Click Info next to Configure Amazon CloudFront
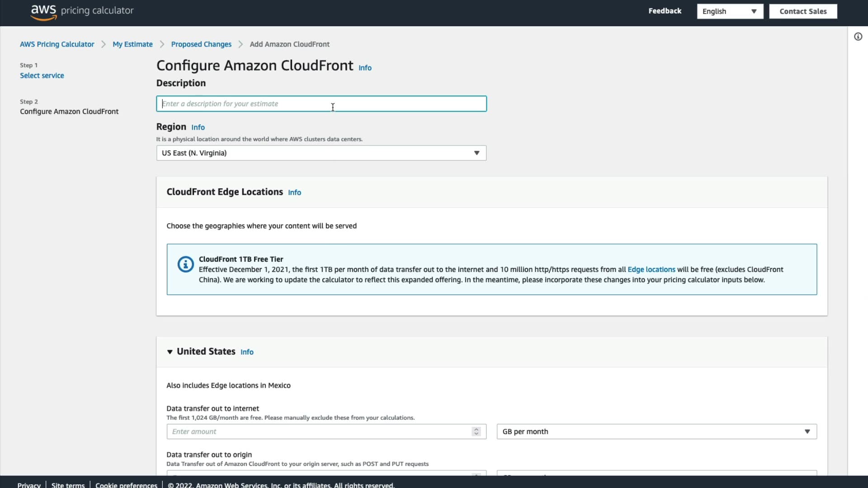Viewport: 868px width, 488px height. tap(365, 68)
